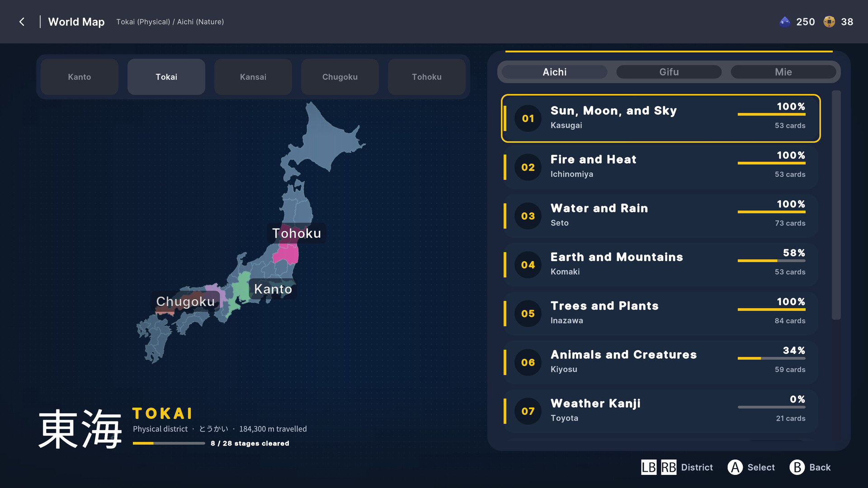Open the Trees and Plants stage
This screenshot has width=868, height=488.
tap(660, 314)
